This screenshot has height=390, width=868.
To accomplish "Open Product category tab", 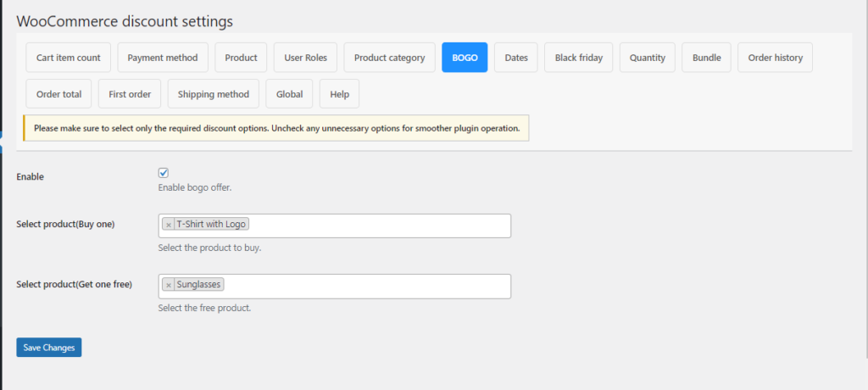I will point(390,58).
